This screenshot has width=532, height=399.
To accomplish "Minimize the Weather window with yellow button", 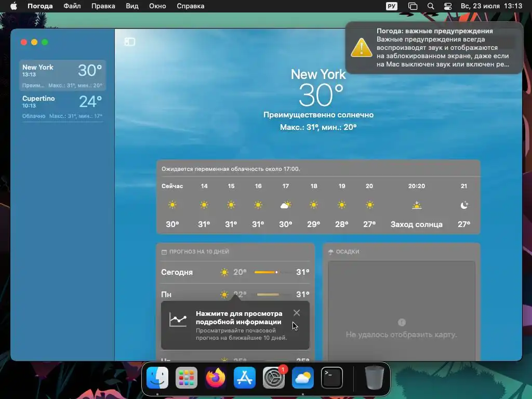I will point(34,42).
